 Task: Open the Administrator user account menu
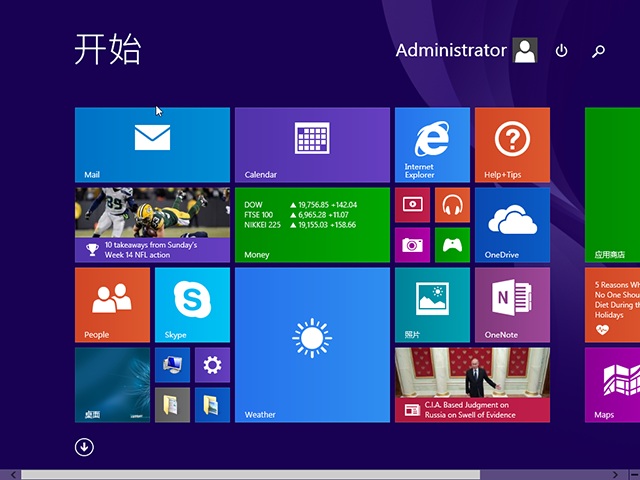tap(466, 51)
